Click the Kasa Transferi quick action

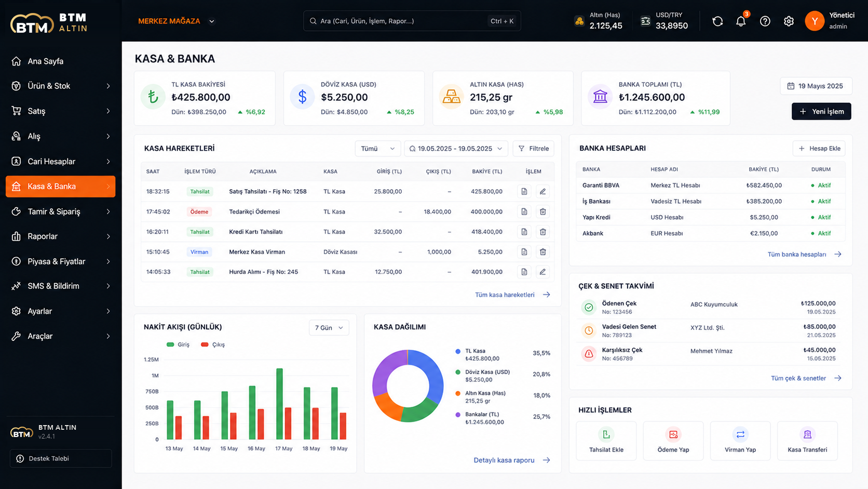click(x=807, y=441)
